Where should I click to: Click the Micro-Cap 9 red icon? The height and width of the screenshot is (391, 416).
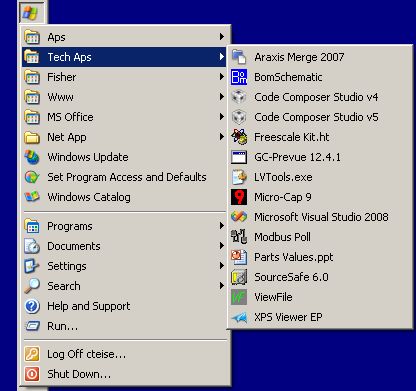pos(239,197)
